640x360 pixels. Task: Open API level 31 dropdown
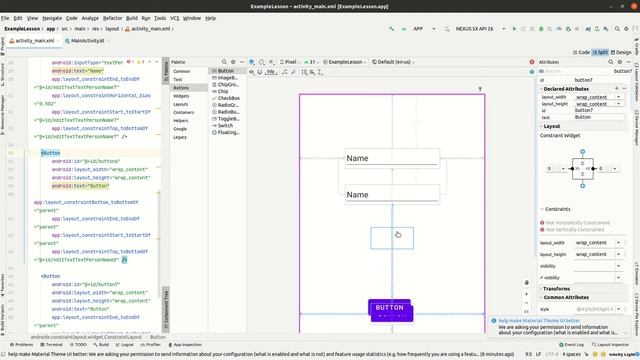312,62
